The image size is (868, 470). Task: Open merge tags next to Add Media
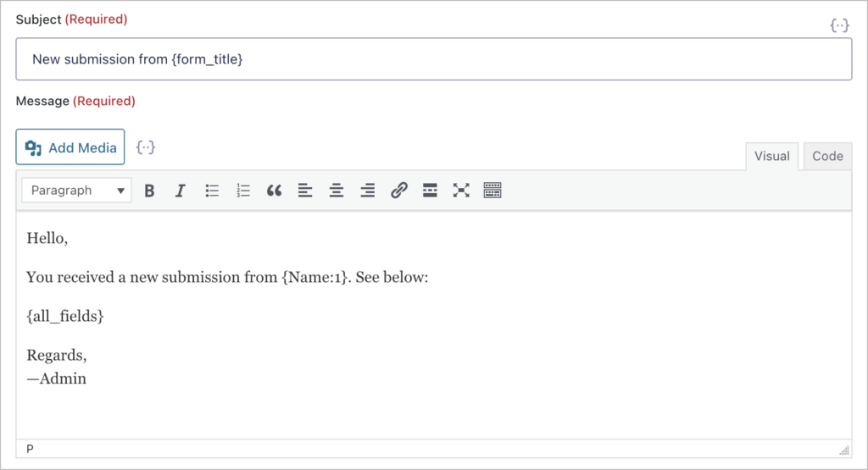click(x=146, y=147)
